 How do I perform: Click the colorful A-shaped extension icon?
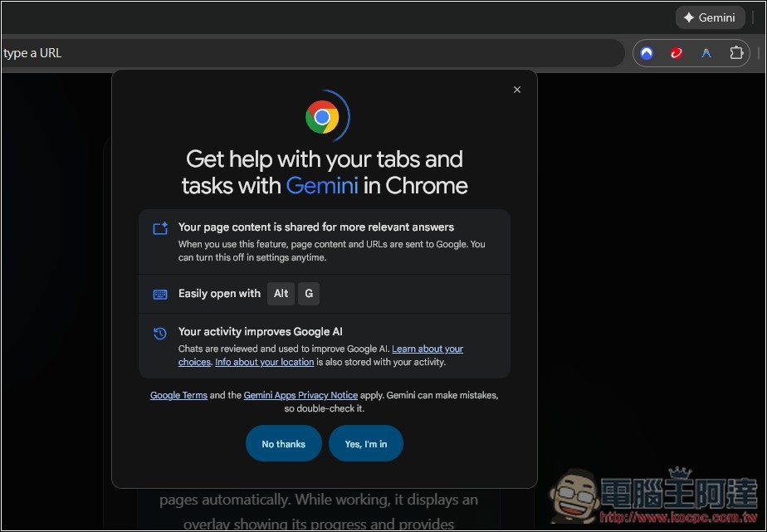[706, 52]
